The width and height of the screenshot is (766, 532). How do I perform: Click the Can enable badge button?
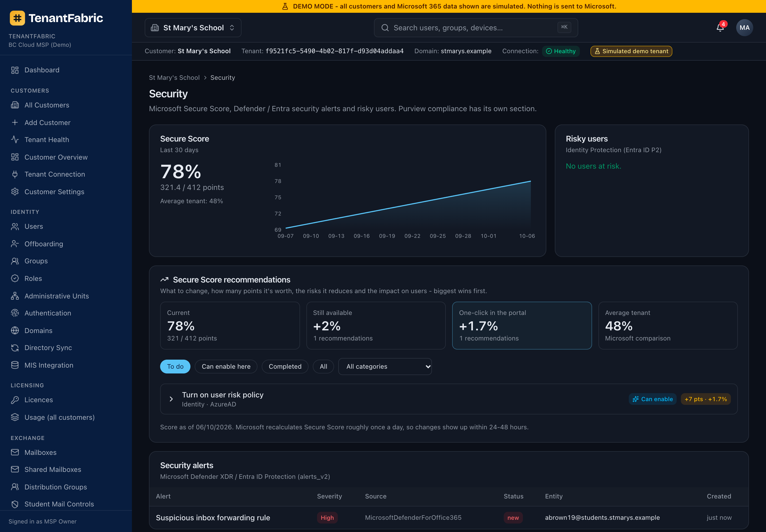click(652, 399)
